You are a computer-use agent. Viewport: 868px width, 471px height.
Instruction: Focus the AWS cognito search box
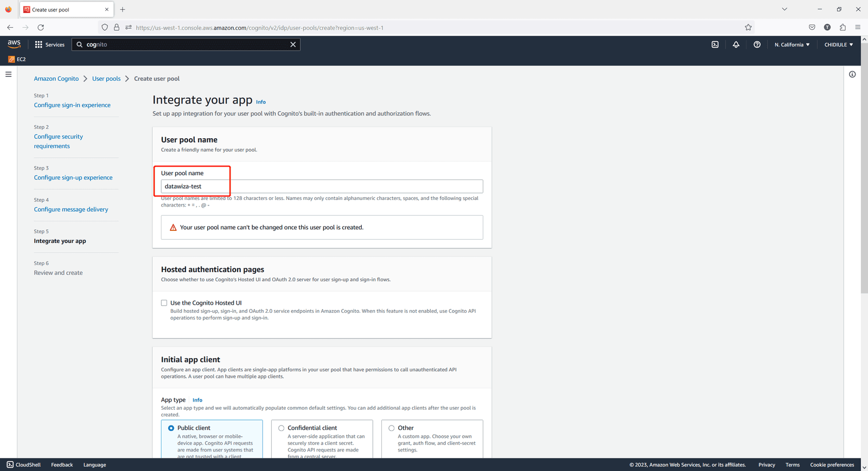coord(186,44)
